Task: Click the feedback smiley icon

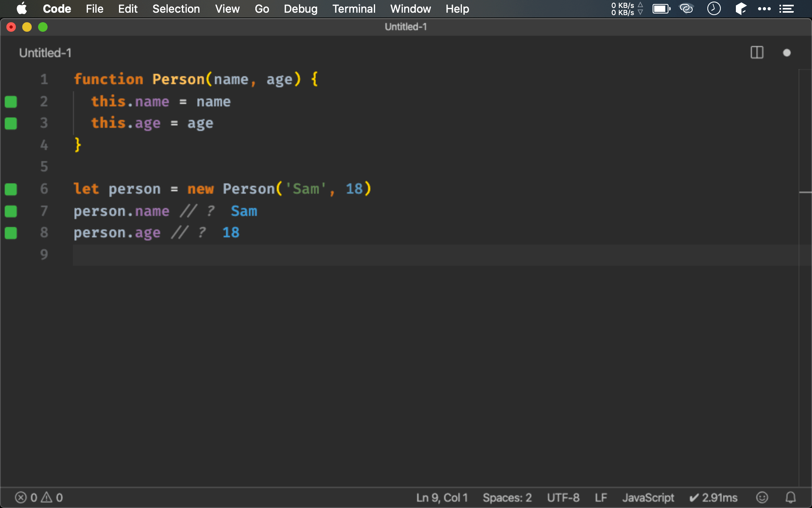Action: tap(762, 497)
